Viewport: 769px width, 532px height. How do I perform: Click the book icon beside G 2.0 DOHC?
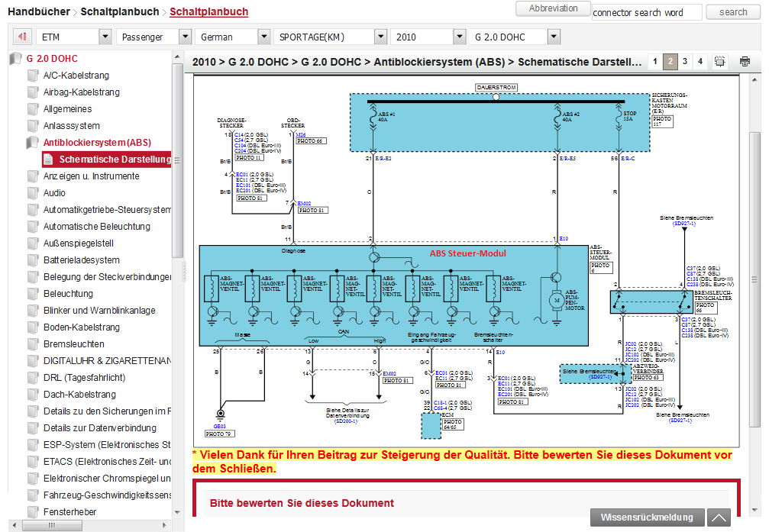[x=16, y=59]
